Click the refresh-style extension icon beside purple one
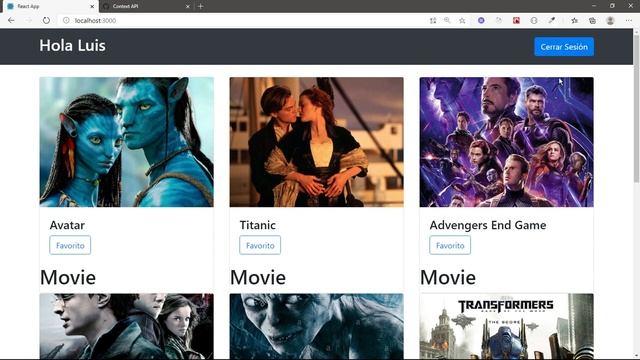640x360 pixels. click(499, 20)
